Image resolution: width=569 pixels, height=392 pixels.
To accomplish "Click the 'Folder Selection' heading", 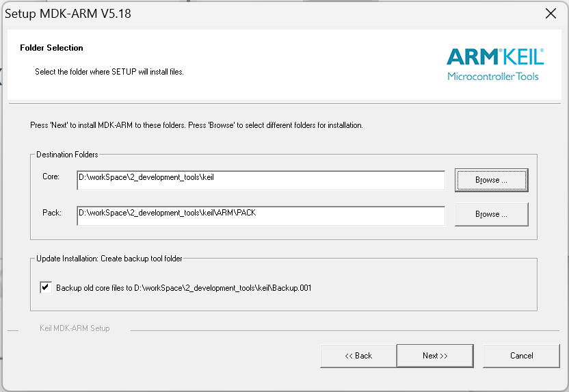I will point(51,48).
